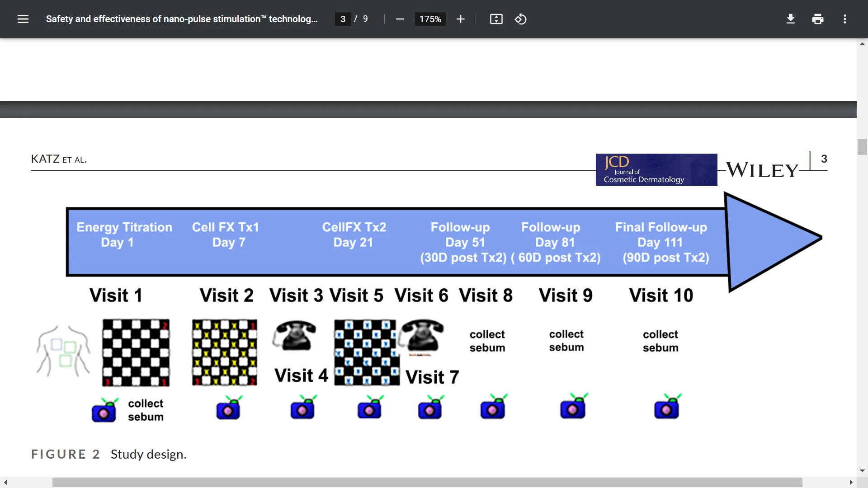The image size is (868, 488).
Task: Click the Visit 9 heading
Action: (566, 296)
